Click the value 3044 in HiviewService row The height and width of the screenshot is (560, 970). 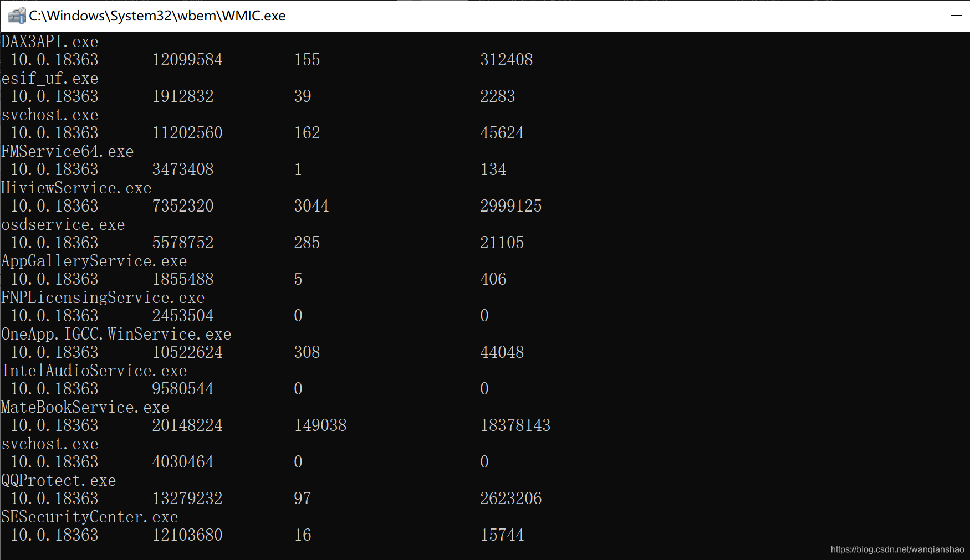312,206
